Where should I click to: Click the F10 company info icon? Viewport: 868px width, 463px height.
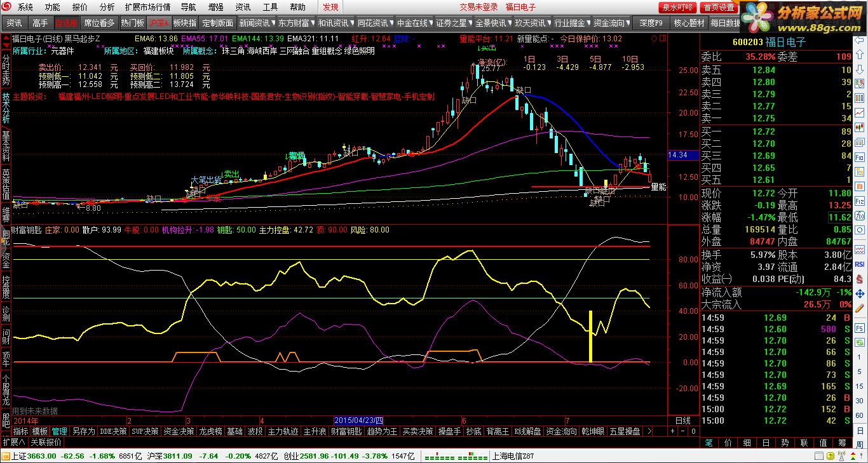[859, 158]
